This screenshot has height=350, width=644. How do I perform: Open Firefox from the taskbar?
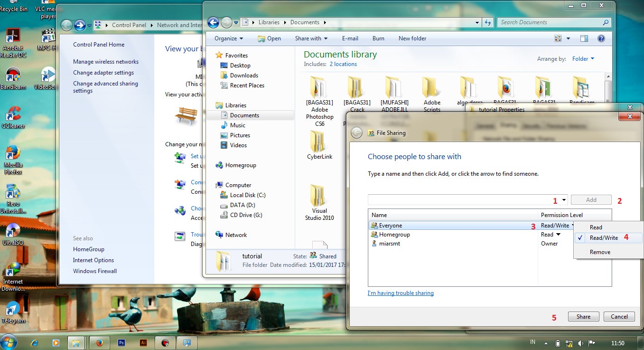point(100,342)
